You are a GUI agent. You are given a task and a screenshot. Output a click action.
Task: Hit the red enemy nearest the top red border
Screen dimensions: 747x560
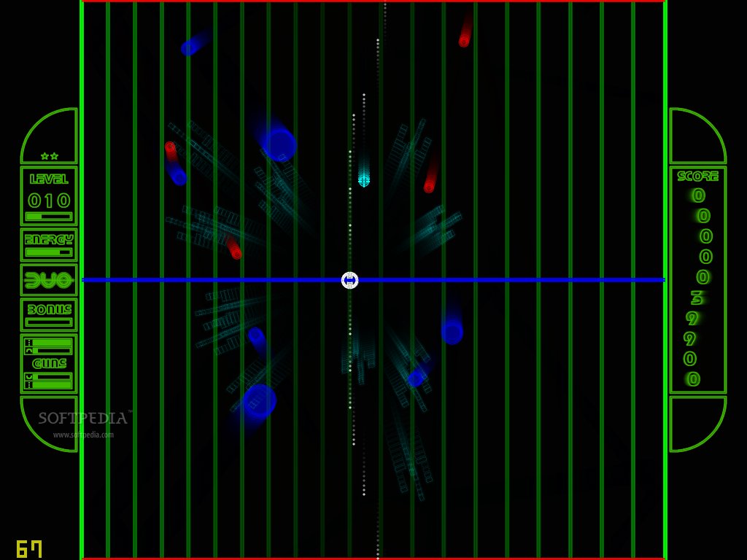pos(464,42)
